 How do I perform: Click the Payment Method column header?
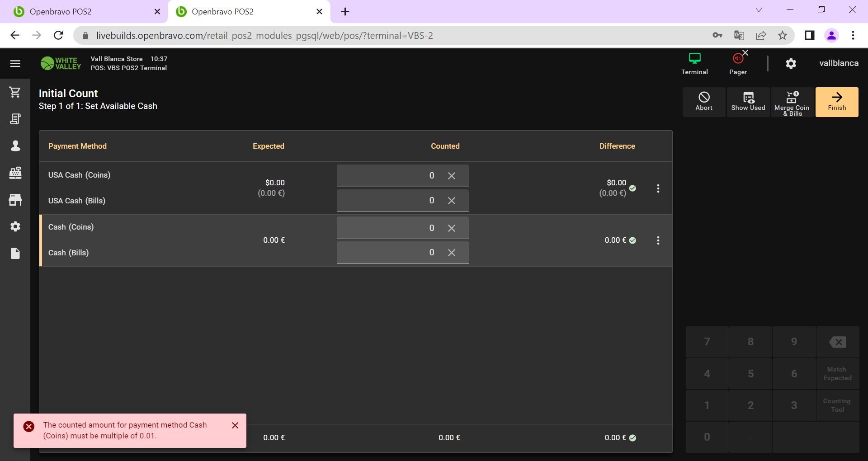point(77,146)
